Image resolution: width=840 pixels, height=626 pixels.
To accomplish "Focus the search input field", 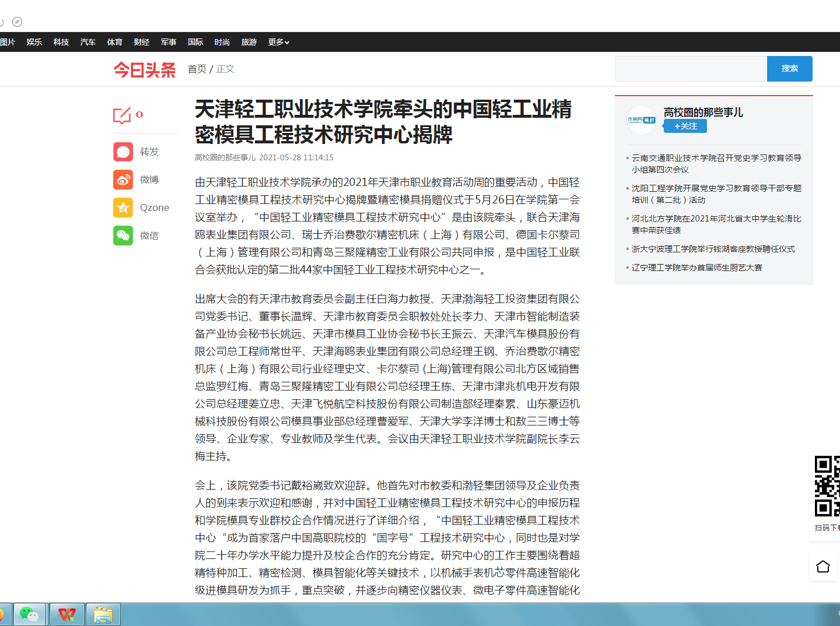I will tap(691, 69).
